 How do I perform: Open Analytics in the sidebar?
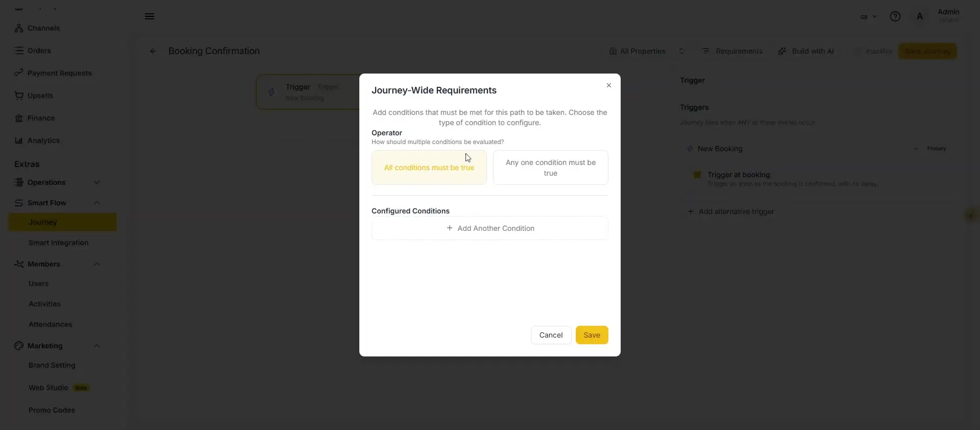click(43, 140)
